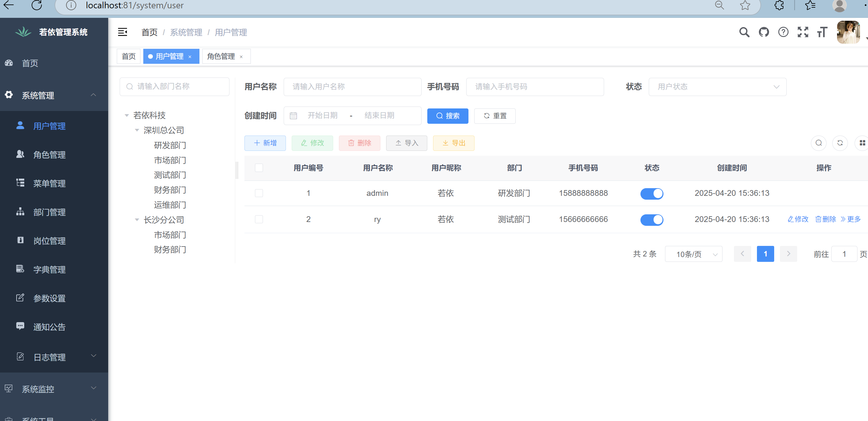
Task: Click the question mark help icon
Action: pyautogui.click(x=783, y=32)
